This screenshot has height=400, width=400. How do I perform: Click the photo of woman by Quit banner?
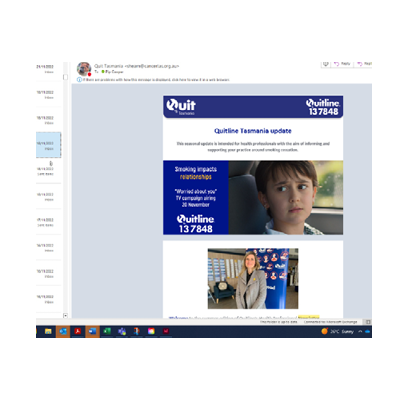click(x=253, y=279)
